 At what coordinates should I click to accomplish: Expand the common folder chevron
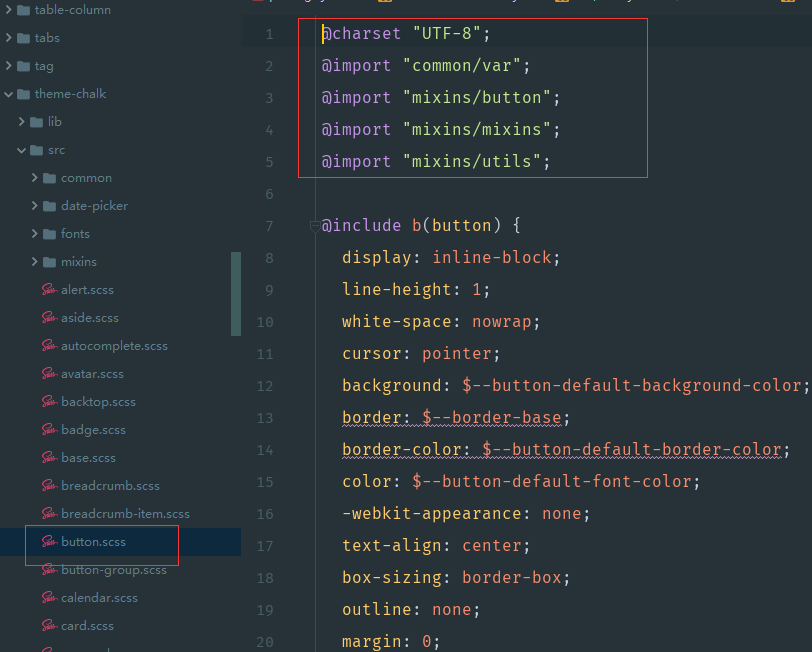[x=34, y=178]
